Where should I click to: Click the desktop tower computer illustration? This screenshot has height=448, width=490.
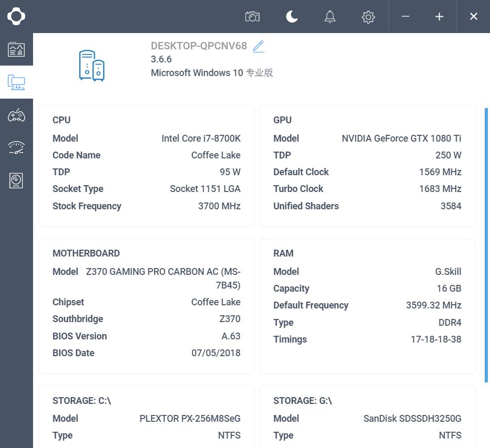pyautogui.click(x=92, y=66)
